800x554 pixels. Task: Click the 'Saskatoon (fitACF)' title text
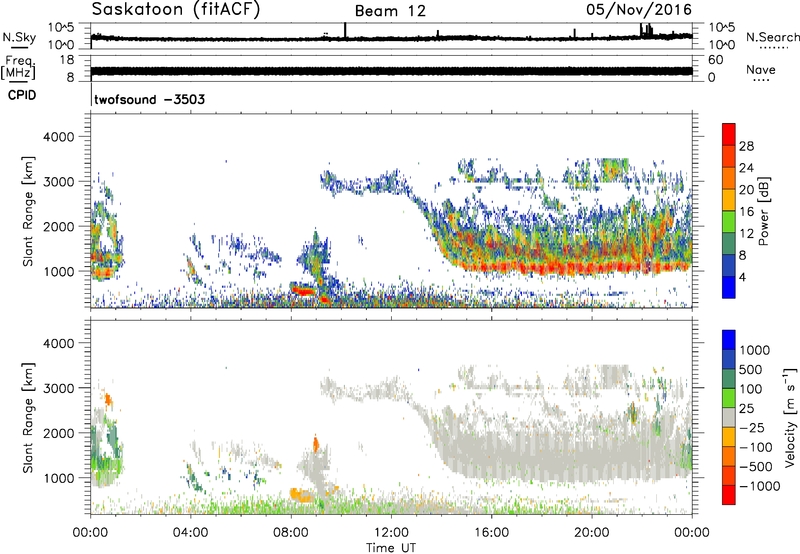click(x=176, y=10)
